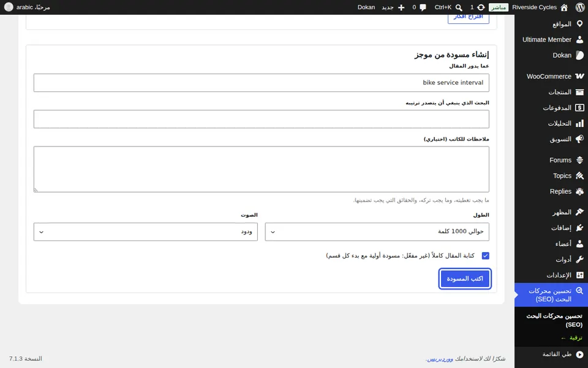Click the SEO submenu item in sidebar
The height and width of the screenshot is (368, 588).
(554, 320)
